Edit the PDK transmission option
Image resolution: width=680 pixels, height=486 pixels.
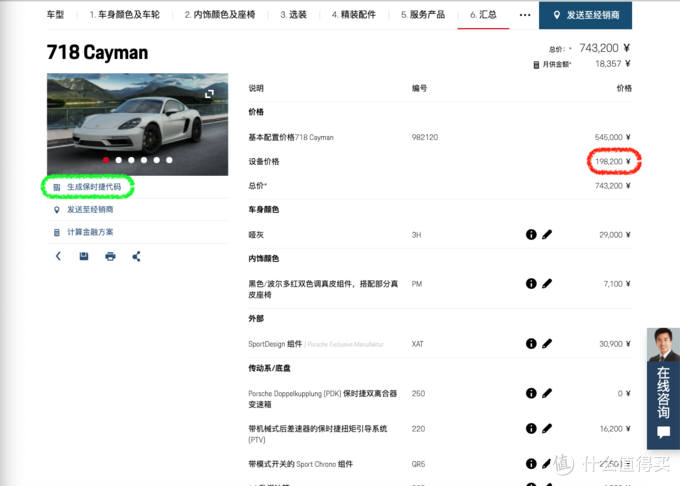(547, 393)
